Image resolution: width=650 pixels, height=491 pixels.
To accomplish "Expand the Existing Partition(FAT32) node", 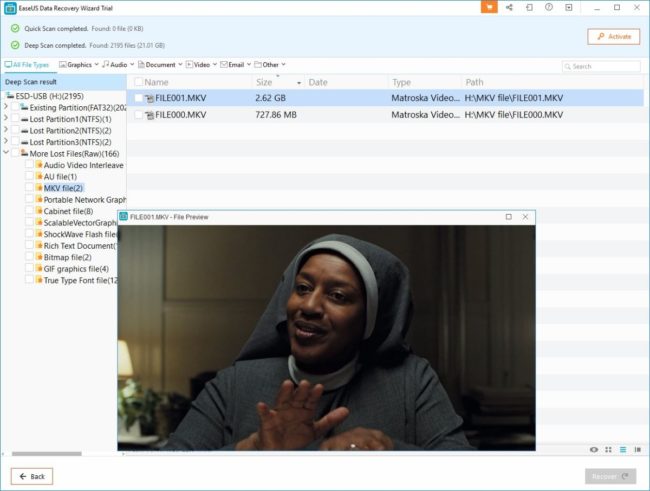I will pyautogui.click(x=6, y=107).
